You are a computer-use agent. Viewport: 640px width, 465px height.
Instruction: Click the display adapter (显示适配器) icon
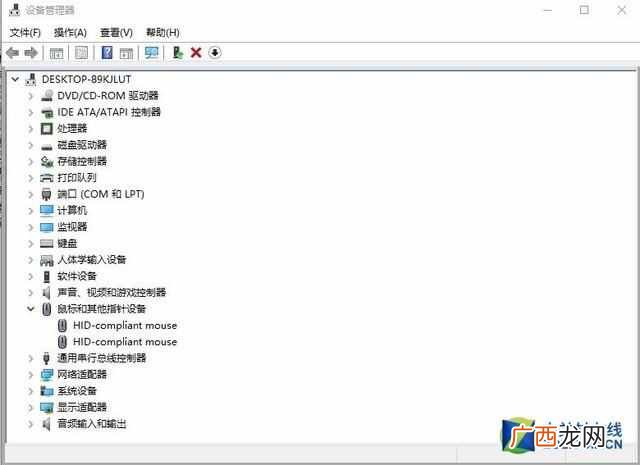pyautogui.click(x=47, y=407)
